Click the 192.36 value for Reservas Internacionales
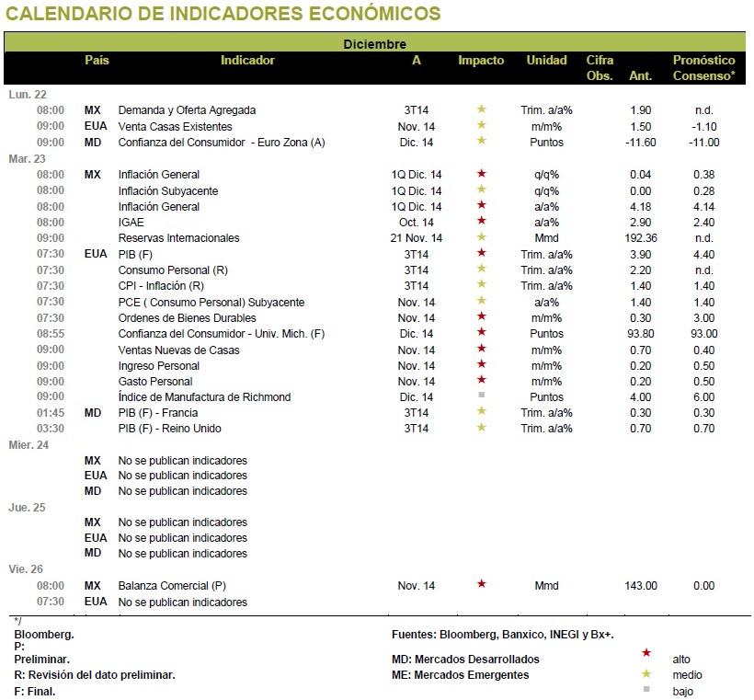 pos(641,238)
